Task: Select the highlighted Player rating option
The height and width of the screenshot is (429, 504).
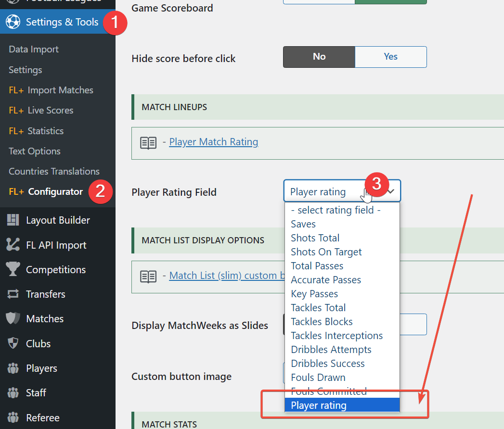Action: tap(342, 405)
